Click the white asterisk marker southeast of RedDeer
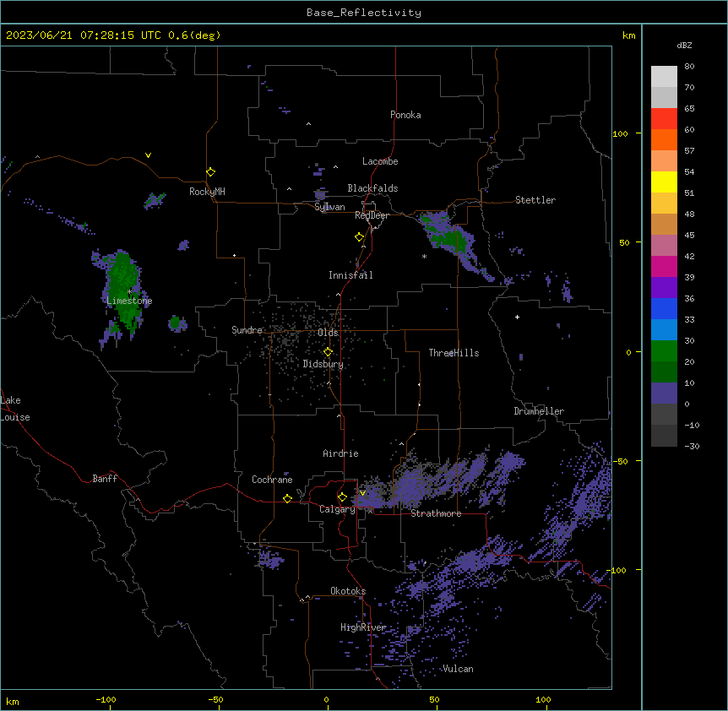728x711 pixels. [x=424, y=257]
